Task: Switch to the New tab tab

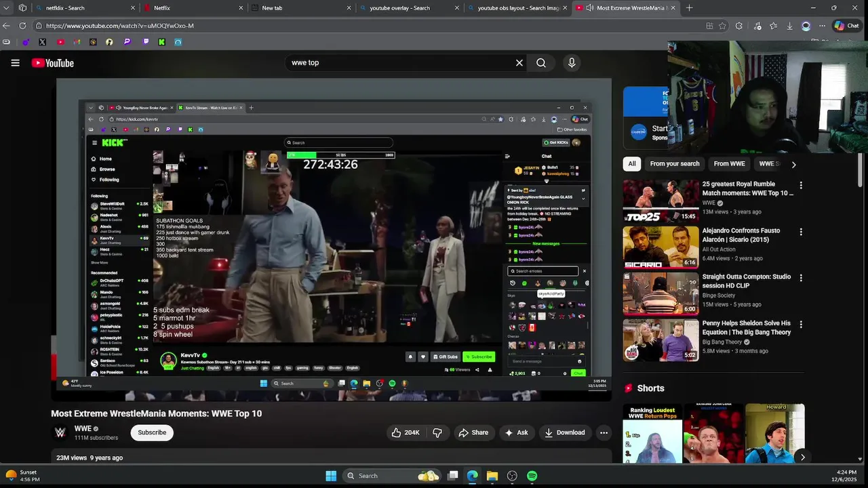Action: 302,8
